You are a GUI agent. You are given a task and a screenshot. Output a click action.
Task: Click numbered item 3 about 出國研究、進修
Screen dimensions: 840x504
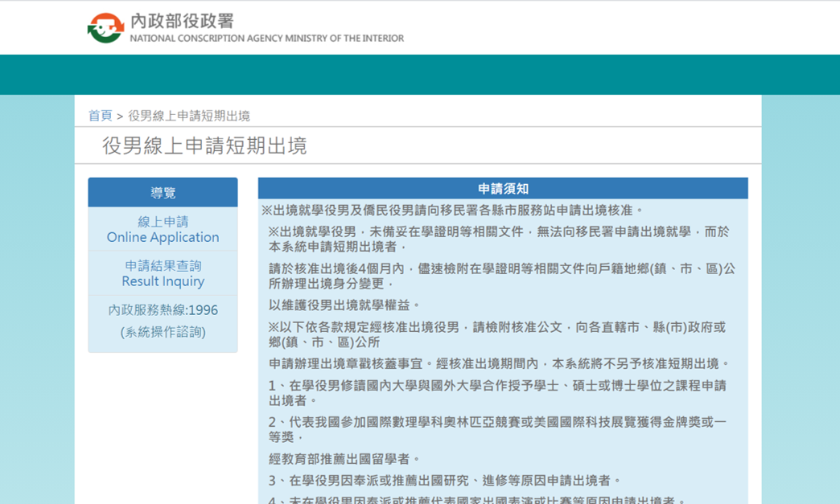click(x=445, y=481)
